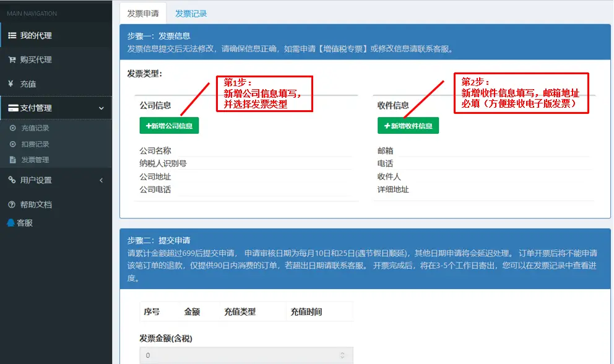Image resolution: width=614 pixels, height=364 pixels.
Task: Click the green 新增公司信息 button
Action: click(x=169, y=126)
